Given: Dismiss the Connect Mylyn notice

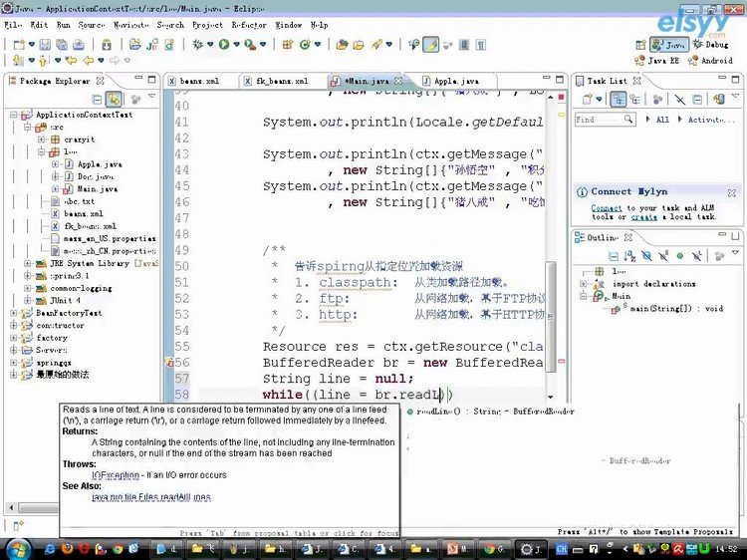Looking at the screenshot, I should click(732, 192).
